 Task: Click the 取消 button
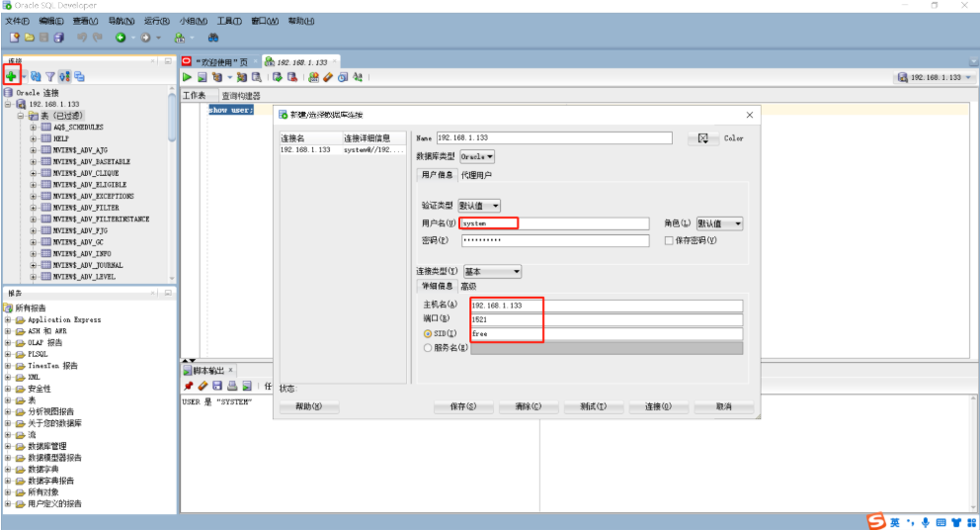click(724, 406)
